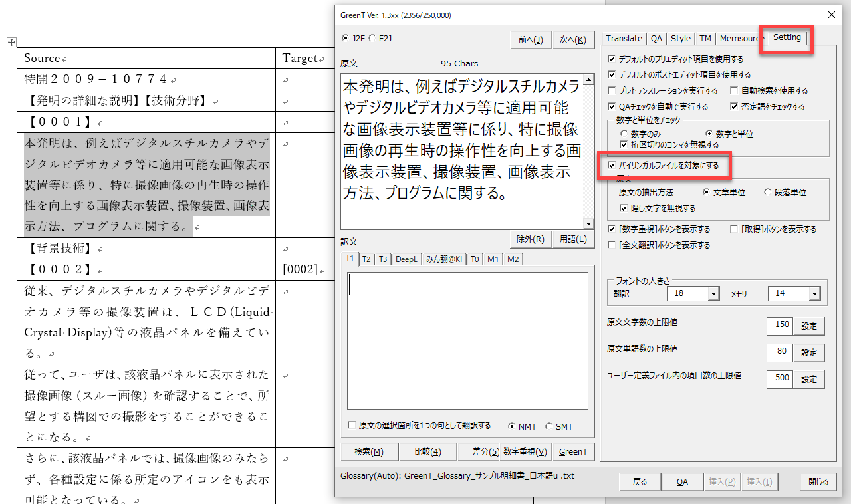The image size is (851, 504).
Task: Enable pre-translation checkbox (プレトランスレーション)
Action: click(612, 90)
